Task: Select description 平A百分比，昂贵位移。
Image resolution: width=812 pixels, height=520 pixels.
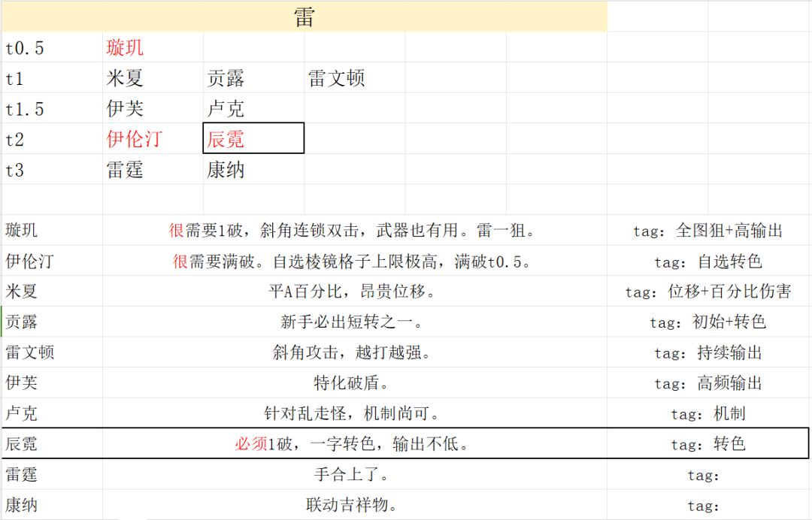Action: coord(355,292)
